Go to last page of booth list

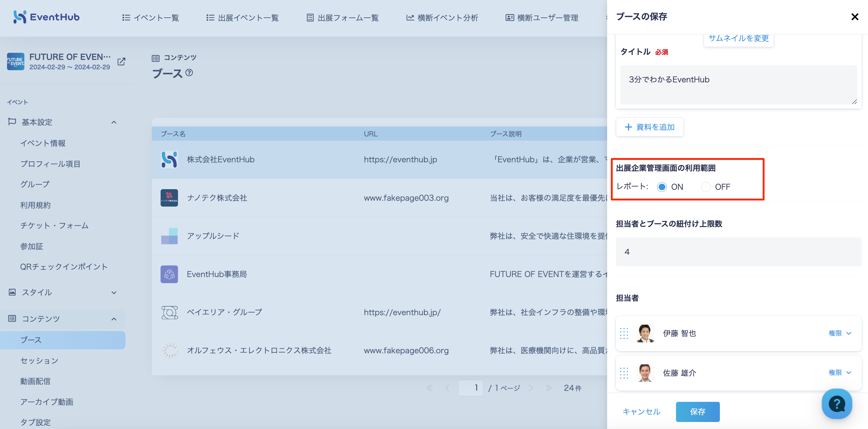coord(549,388)
